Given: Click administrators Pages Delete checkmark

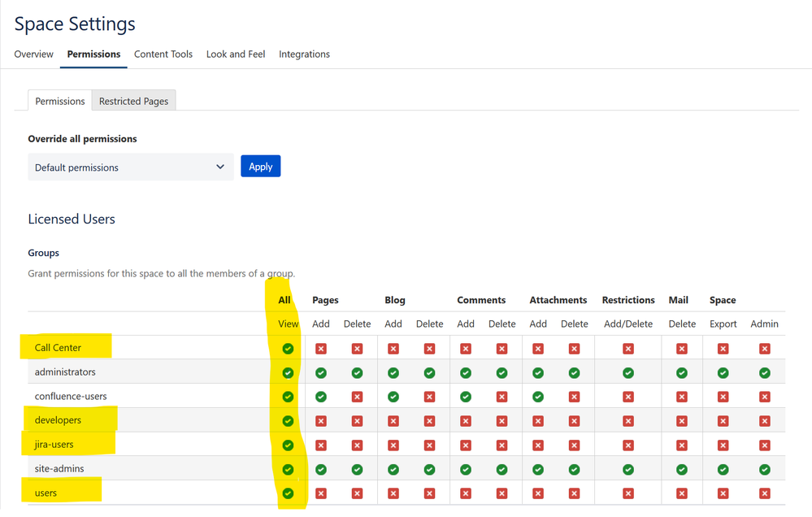Looking at the screenshot, I should click(358, 373).
